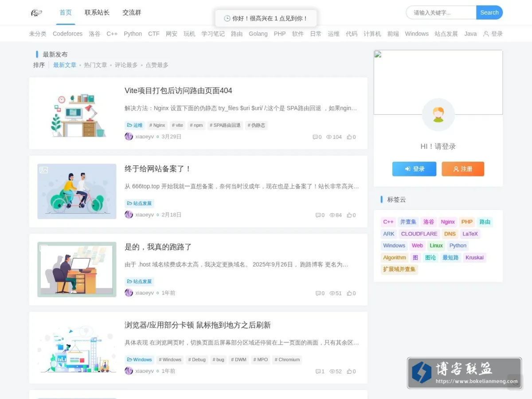This screenshot has width=532, height=399.
Task: Focus the keyword search input field
Action: pos(441,12)
